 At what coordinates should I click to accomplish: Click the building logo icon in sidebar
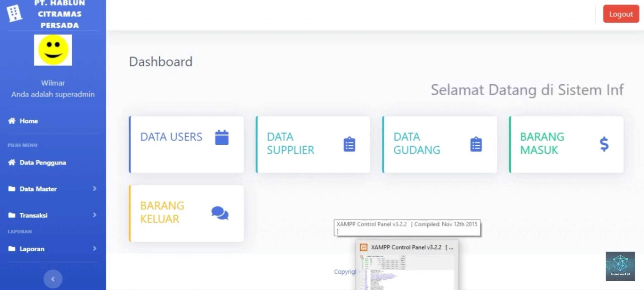click(14, 13)
